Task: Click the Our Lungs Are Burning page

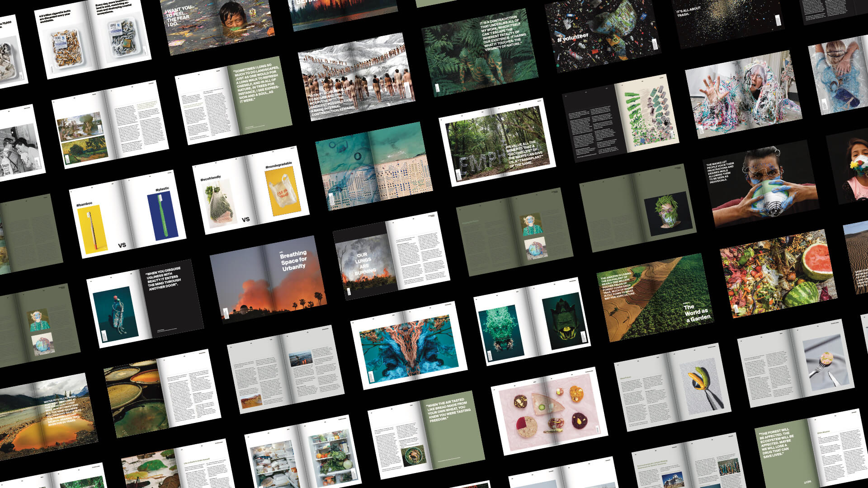Action: [x=365, y=264]
